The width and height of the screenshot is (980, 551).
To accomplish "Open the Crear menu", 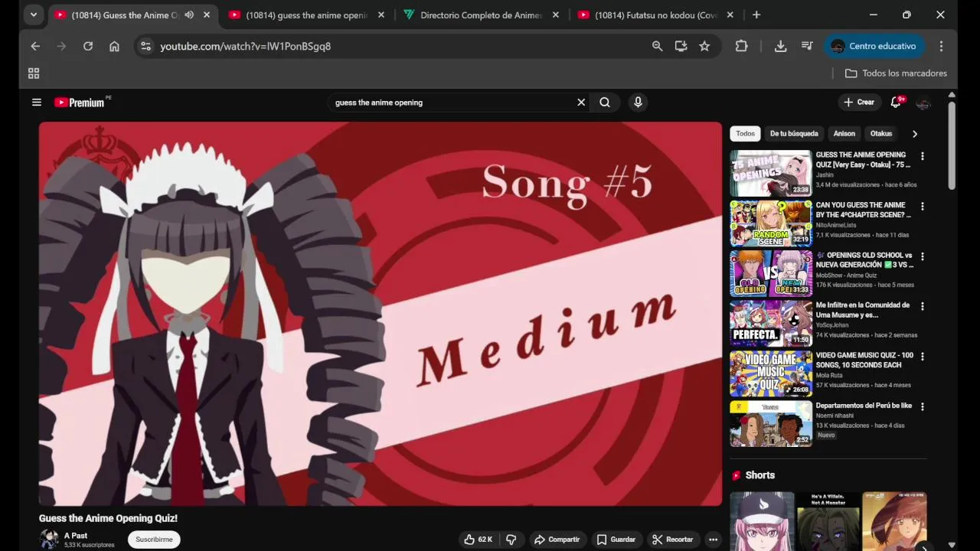I will pos(859,102).
